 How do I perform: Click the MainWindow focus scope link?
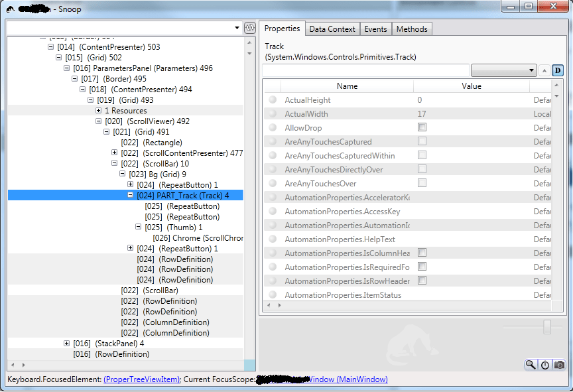point(350,379)
